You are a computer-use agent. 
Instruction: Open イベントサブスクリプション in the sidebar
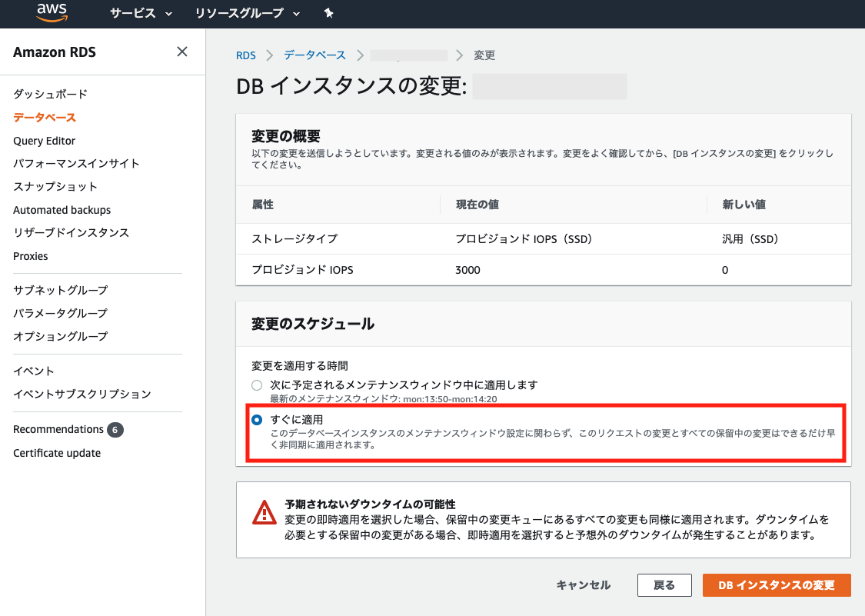pyautogui.click(x=82, y=394)
